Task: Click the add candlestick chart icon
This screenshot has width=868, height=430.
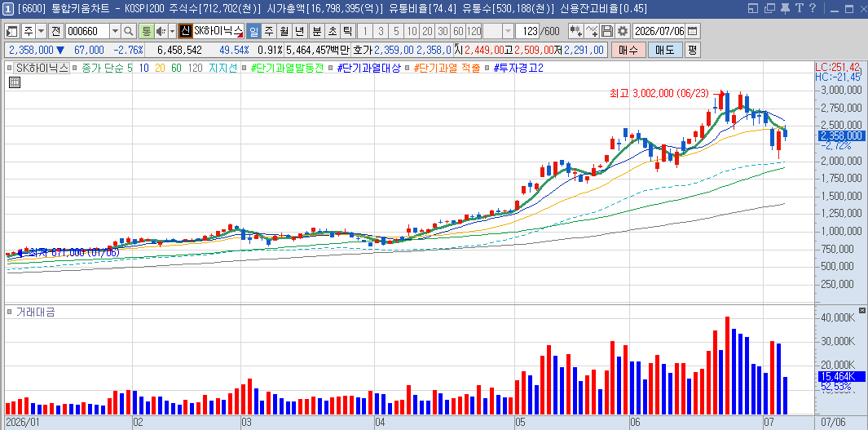Action: tap(575, 31)
